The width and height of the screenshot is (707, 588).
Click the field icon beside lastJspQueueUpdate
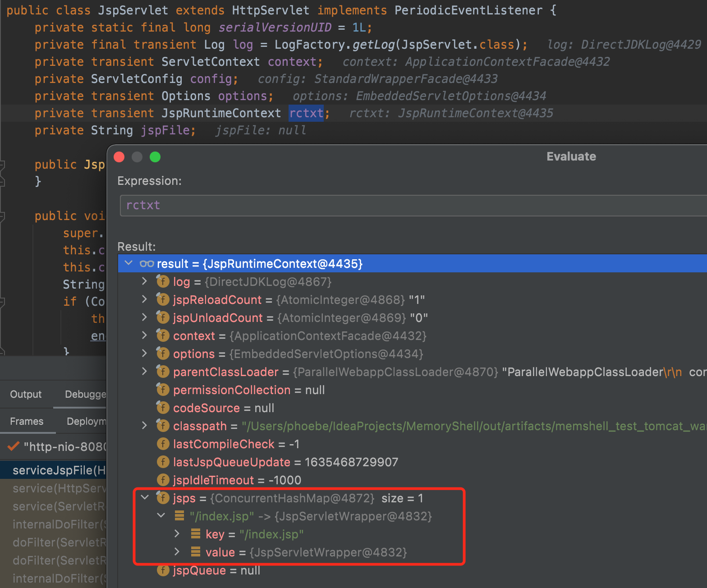tap(163, 462)
